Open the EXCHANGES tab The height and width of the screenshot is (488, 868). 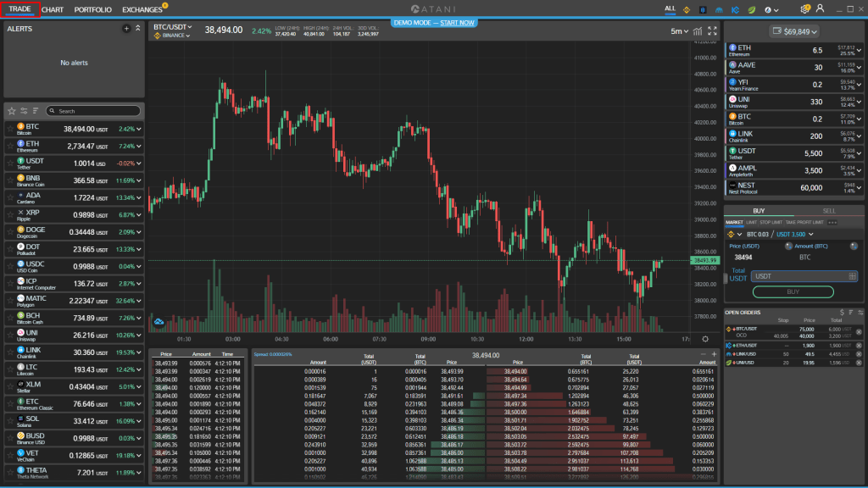pyautogui.click(x=142, y=9)
